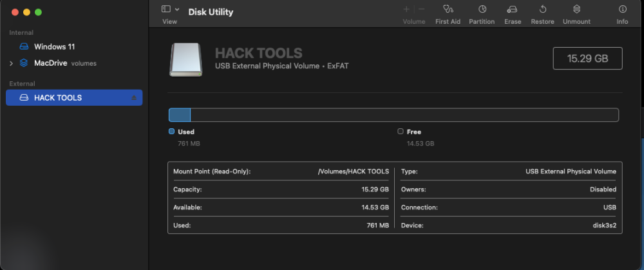644x270 pixels.
Task: Click the HACK TOOLS volume title
Action: coord(259,53)
